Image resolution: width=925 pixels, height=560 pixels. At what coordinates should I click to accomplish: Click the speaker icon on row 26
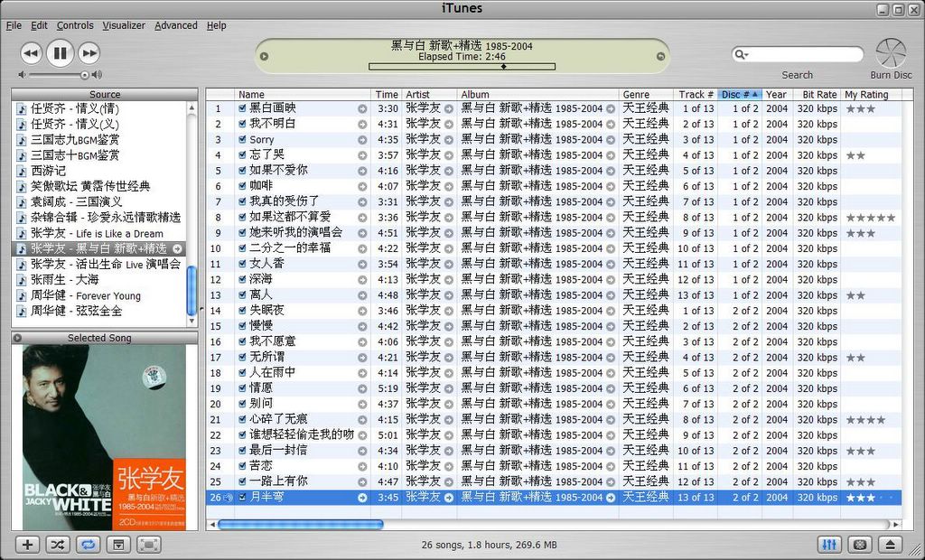[229, 498]
